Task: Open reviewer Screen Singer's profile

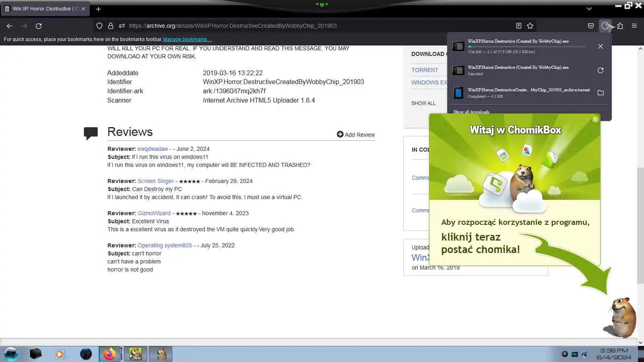Action: pyautogui.click(x=156, y=181)
